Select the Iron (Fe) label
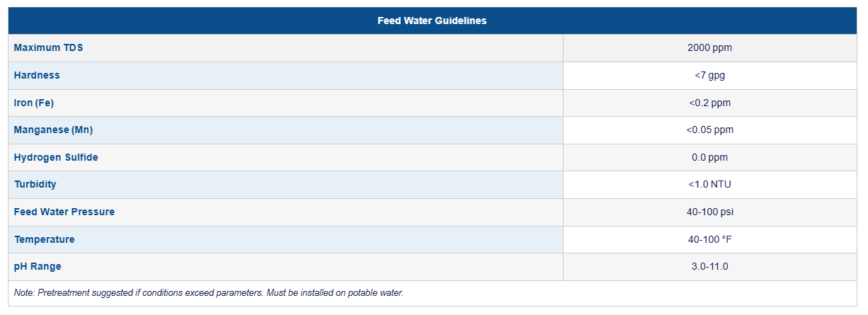 point(34,103)
